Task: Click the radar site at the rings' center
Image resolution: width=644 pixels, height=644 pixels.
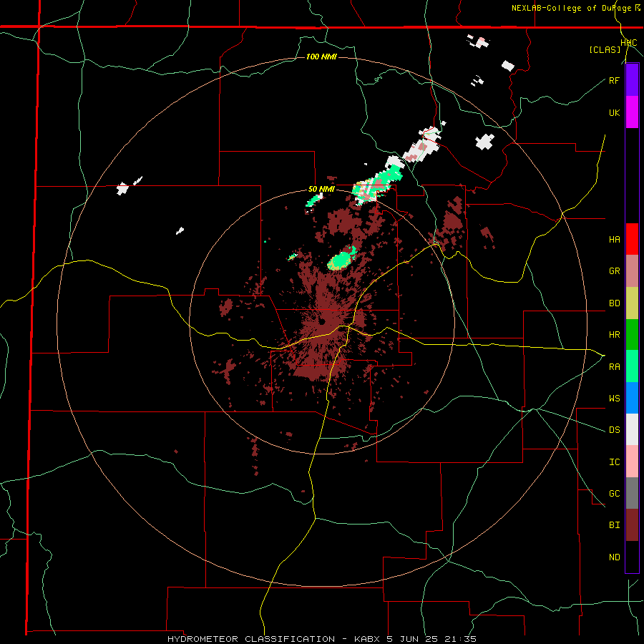Action: 322,321
